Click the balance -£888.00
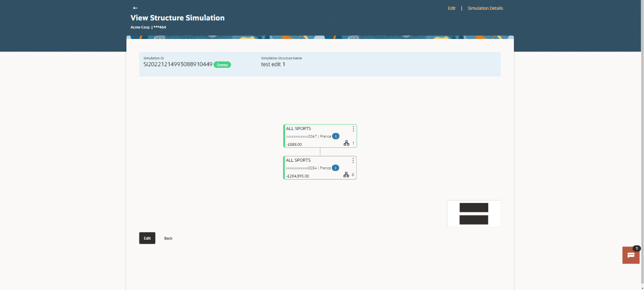 [x=294, y=145]
